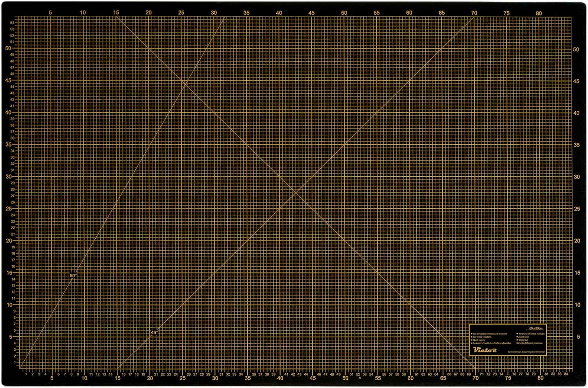Click the "Avoid heat" instruction
588x388 pixels.
pyautogui.click(x=523, y=337)
